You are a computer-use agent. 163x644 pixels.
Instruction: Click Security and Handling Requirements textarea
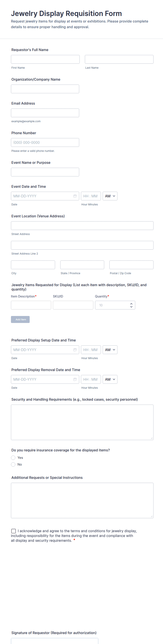click(x=82, y=422)
